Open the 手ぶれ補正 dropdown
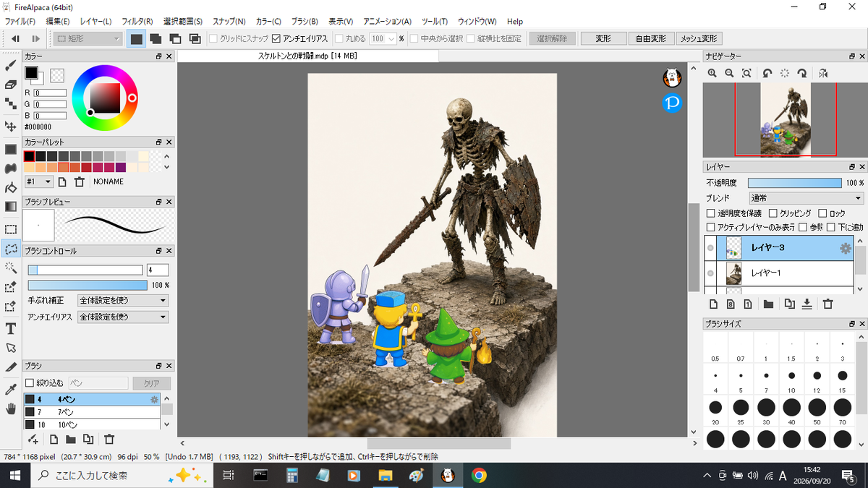Screen dimensions: 868x488 [x=123, y=300]
